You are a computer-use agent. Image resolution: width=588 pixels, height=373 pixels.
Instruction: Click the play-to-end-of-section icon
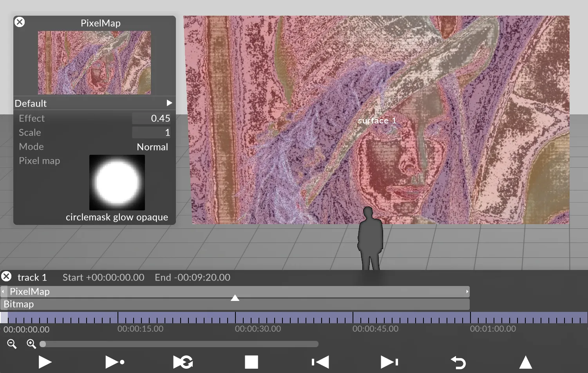click(x=115, y=362)
